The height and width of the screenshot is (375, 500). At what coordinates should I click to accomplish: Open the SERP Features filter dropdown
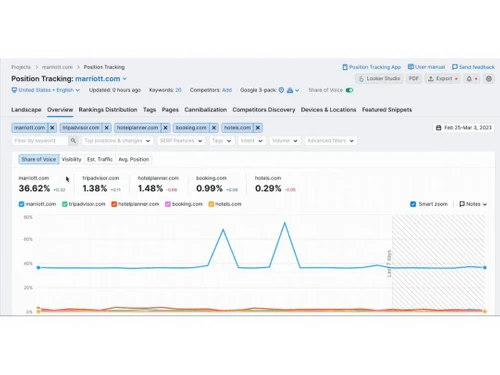point(181,141)
